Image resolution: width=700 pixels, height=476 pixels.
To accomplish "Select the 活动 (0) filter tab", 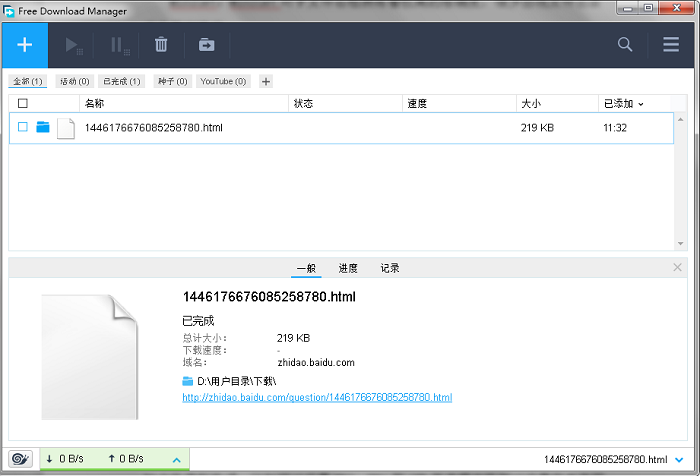I will click(75, 81).
